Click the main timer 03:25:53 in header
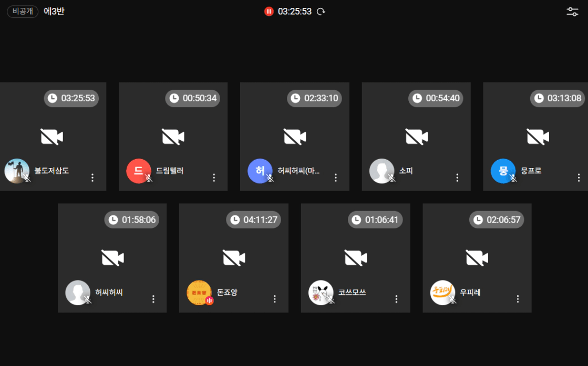 coord(295,12)
